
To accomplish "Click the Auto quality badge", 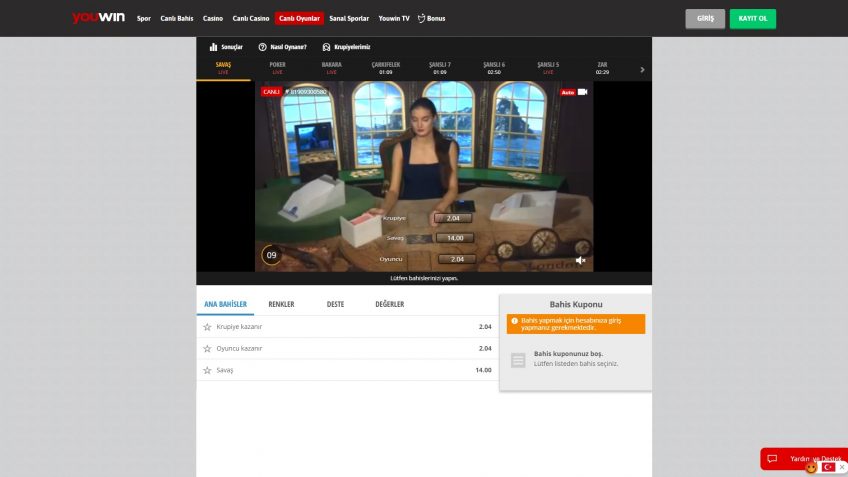I will coord(567,92).
